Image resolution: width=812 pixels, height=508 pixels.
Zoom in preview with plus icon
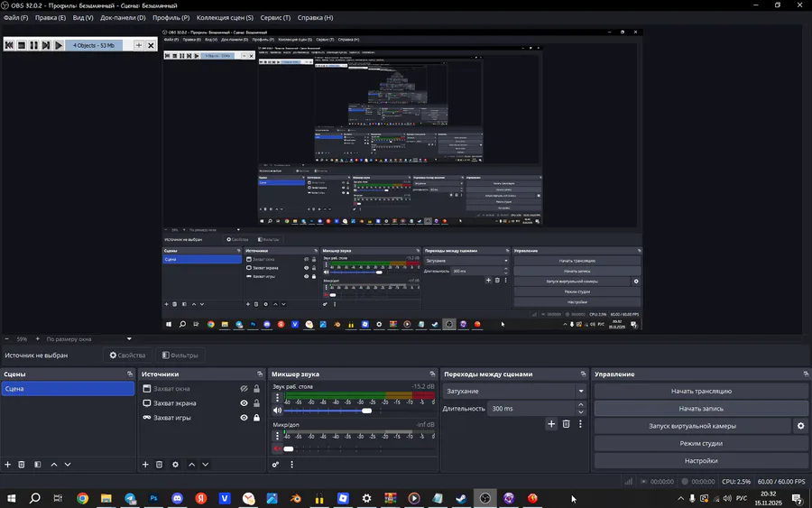[37, 339]
